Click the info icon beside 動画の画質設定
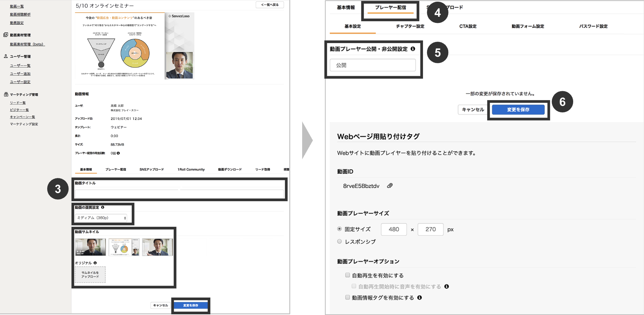Viewport: 644px width, 315px height. point(103,207)
